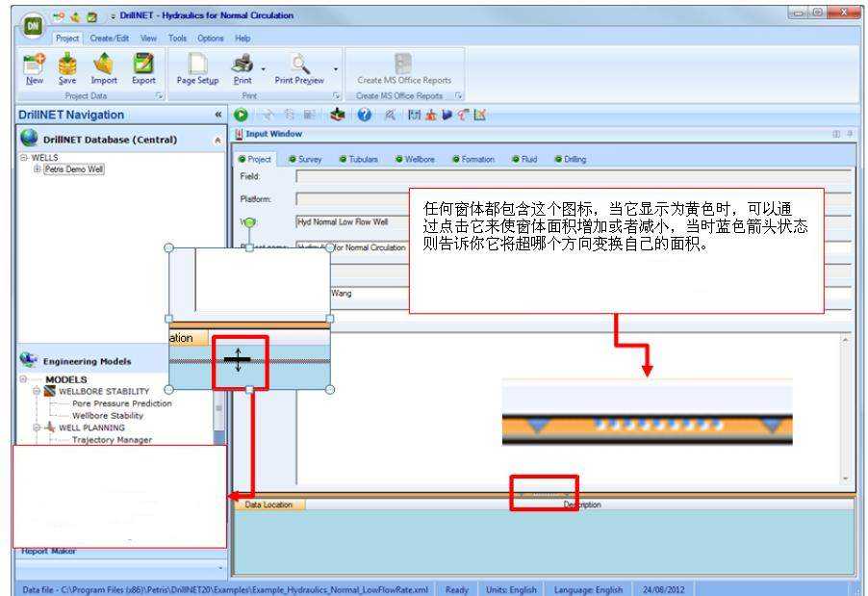Screen dimensions: 868x596
Task: Click the DN application menu button
Action: coord(34,26)
